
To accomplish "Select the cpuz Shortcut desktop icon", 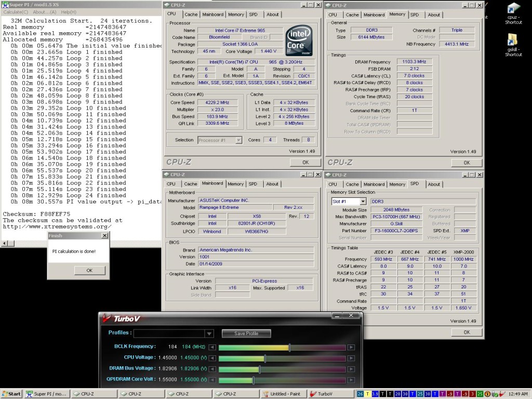I will tap(513, 14).
